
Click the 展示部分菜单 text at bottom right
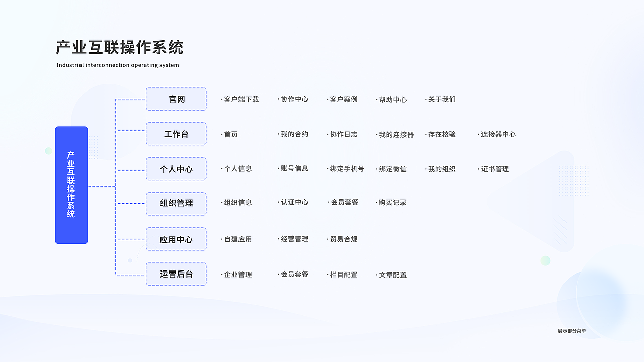(x=571, y=331)
